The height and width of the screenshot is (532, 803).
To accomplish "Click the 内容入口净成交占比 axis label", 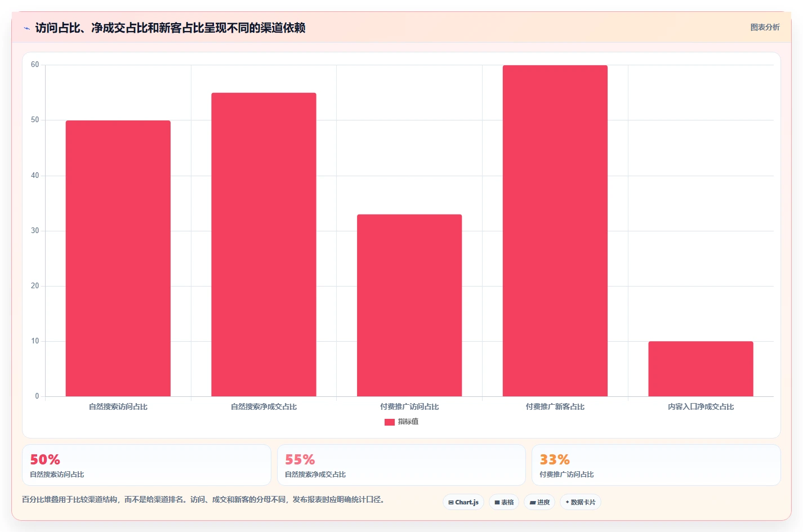I will [x=701, y=406].
